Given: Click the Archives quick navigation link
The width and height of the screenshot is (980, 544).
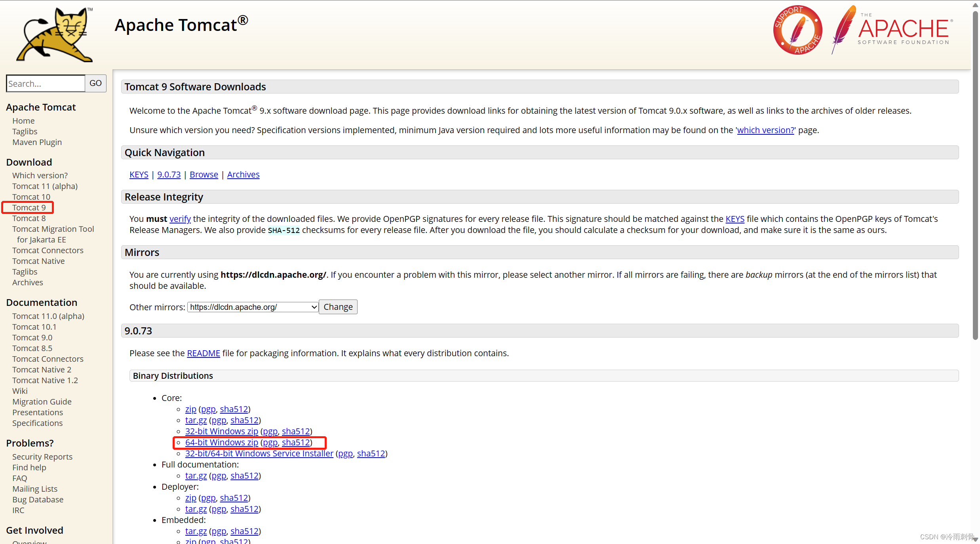Looking at the screenshot, I should click(x=244, y=174).
